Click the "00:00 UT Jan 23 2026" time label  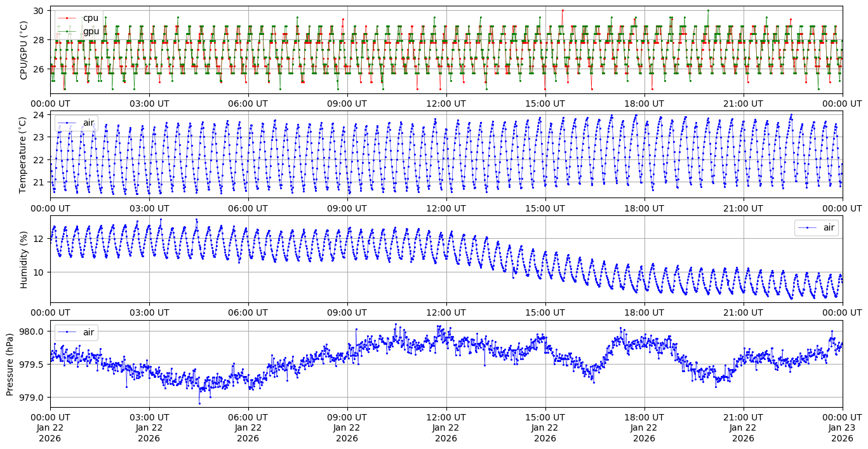click(842, 427)
